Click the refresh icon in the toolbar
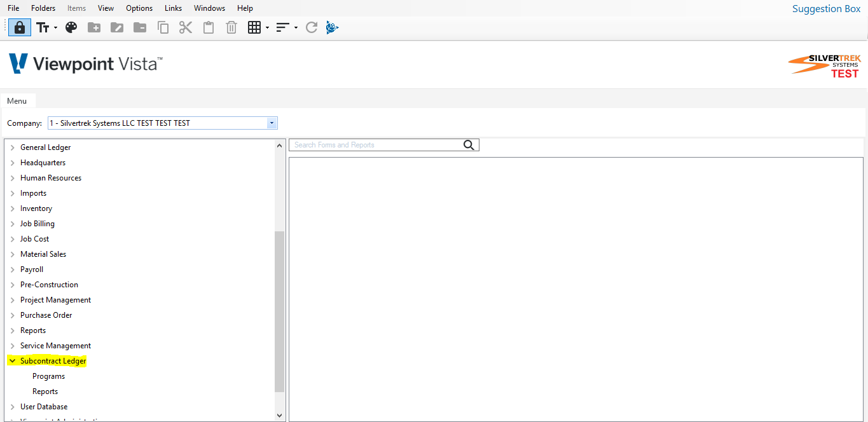868x422 pixels. coord(312,27)
